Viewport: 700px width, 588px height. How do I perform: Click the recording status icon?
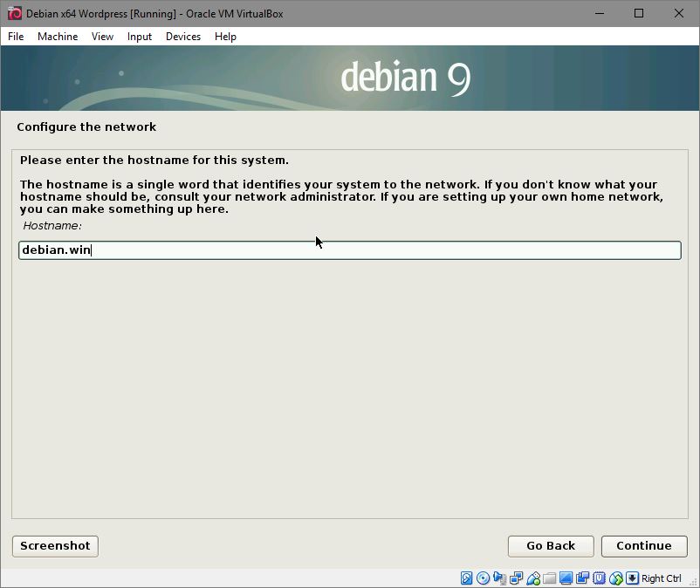(x=582, y=578)
